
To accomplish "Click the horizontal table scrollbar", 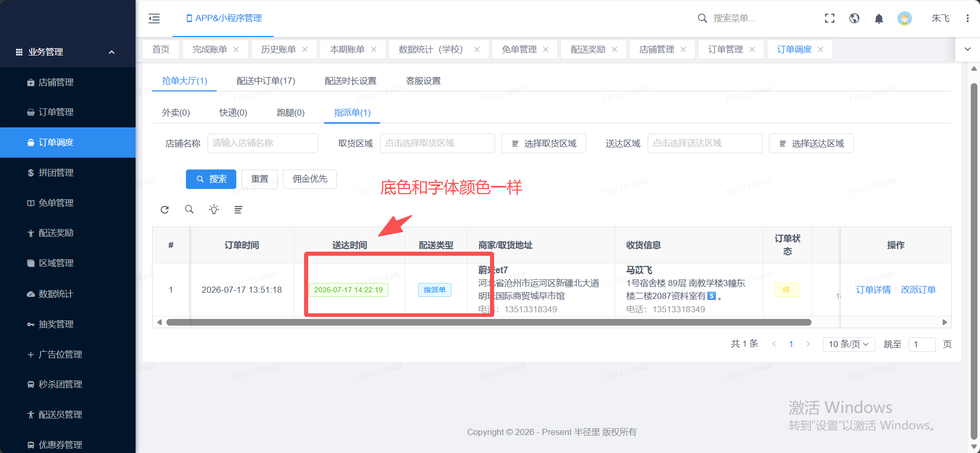I will (x=488, y=323).
